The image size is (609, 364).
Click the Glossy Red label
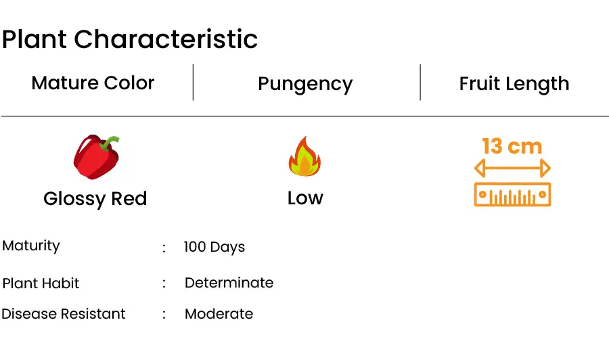(x=95, y=199)
